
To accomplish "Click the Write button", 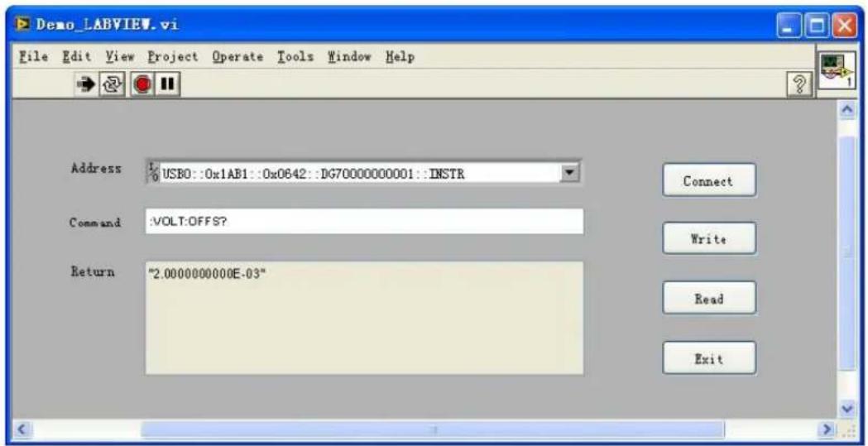I will tap(709, 238).
